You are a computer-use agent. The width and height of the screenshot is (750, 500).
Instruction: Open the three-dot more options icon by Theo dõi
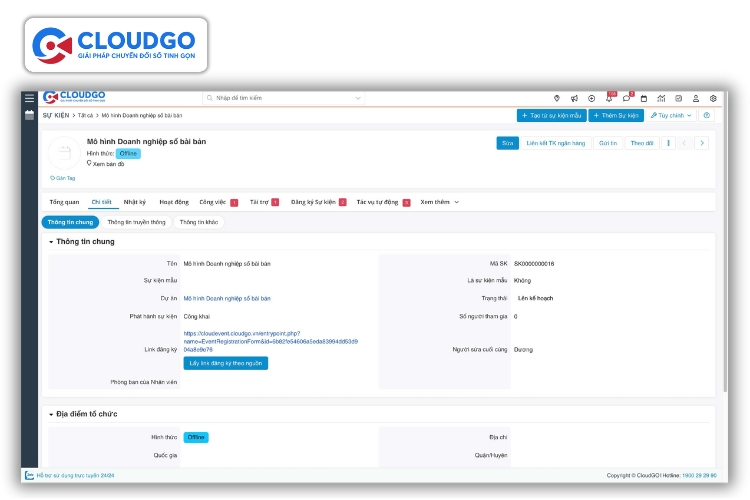pyautogui.click(x=669, y=143)
